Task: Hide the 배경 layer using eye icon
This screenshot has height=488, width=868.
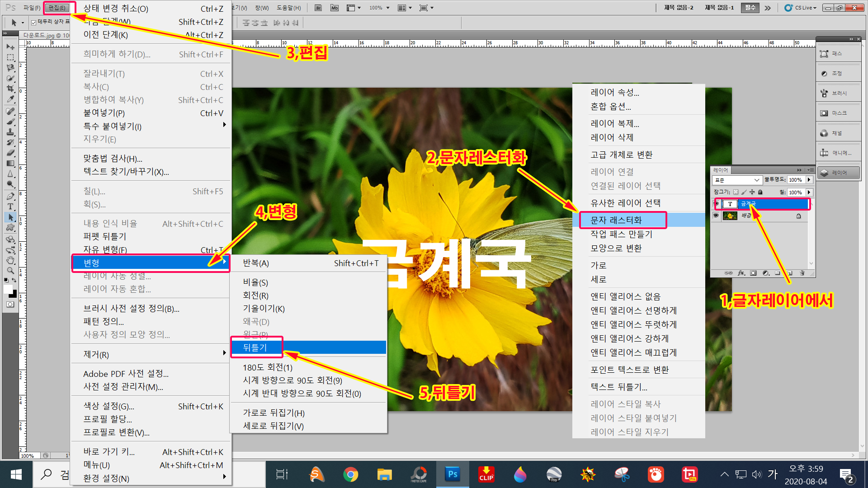Action: [x=716, y=216]
